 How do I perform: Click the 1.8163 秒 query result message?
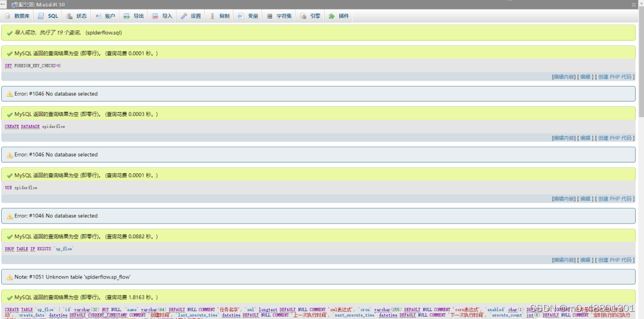(x=87, y=297)
